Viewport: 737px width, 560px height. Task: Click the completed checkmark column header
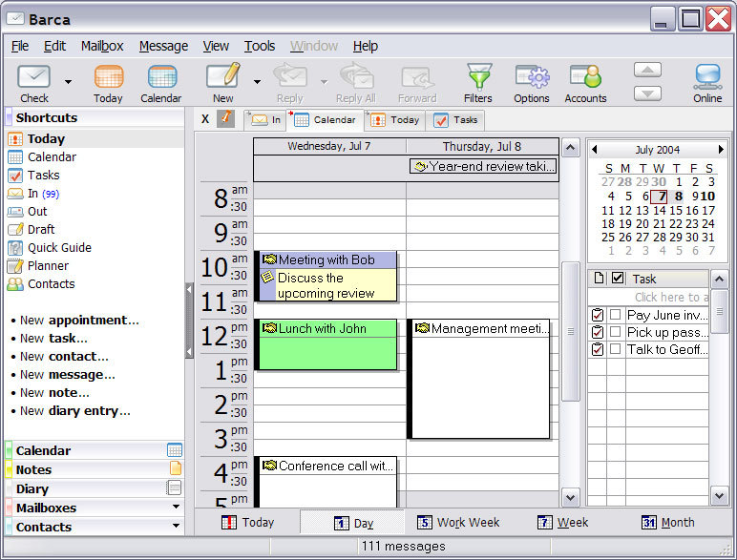[618, 279]
